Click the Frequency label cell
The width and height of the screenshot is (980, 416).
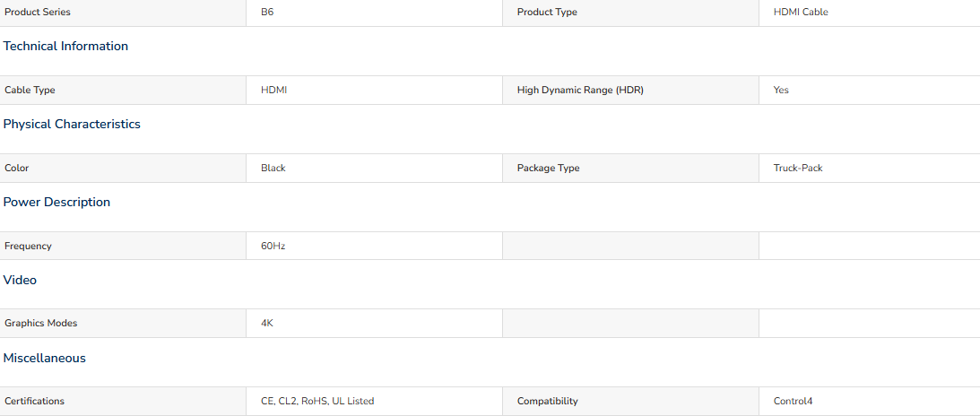[x=123, y=246]
